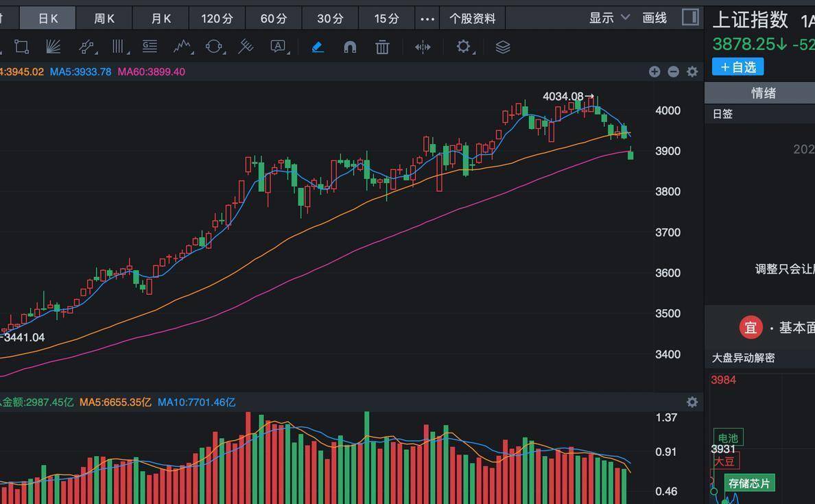Open 个股资料 stock info

472,19
